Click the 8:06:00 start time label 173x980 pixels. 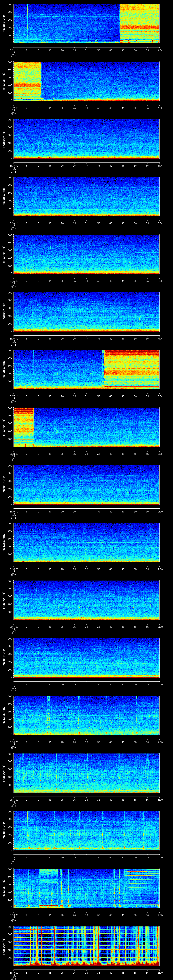click(14, 339)
